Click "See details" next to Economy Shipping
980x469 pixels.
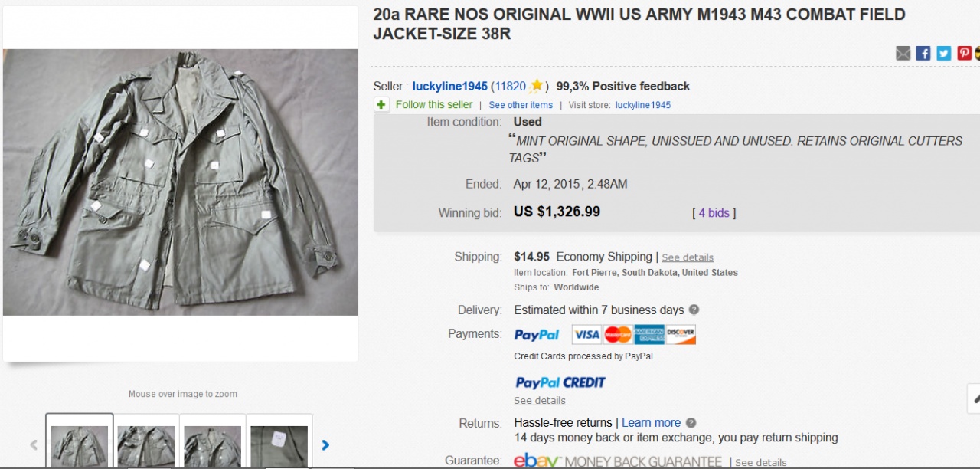[x=688, y=257]
